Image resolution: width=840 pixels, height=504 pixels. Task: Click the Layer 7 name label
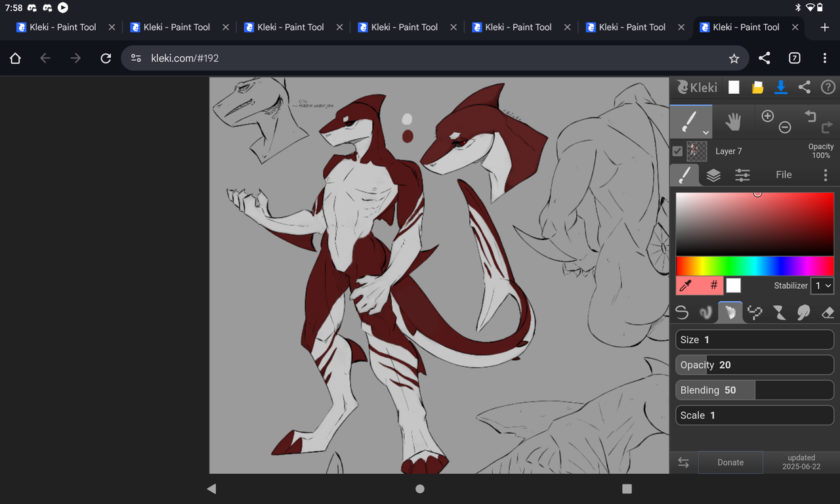[728, 152]
